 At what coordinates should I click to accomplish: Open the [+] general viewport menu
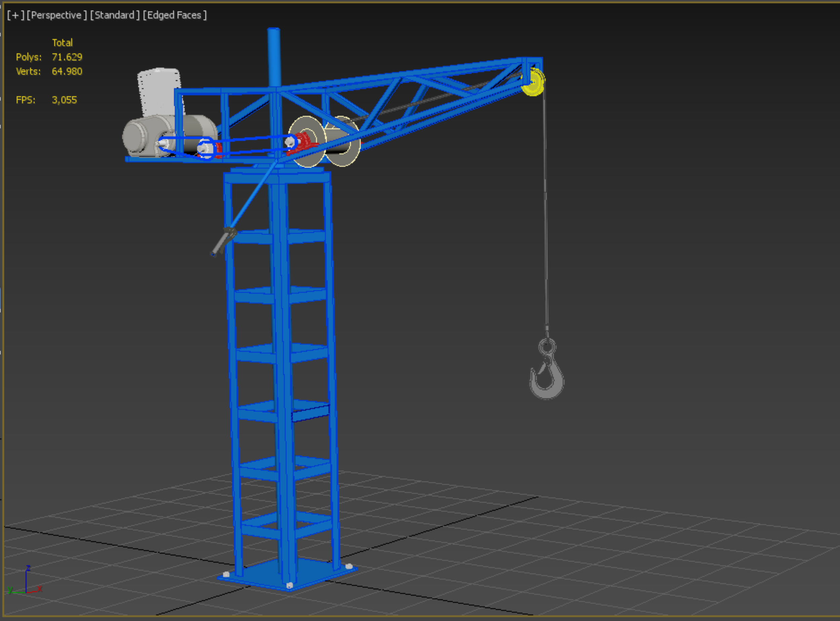tap(15, 15)
